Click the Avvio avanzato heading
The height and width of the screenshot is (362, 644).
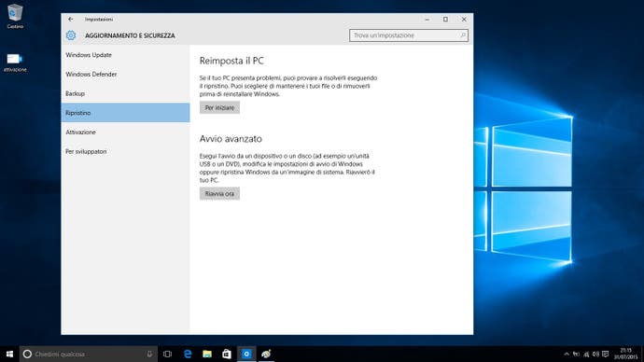click(x=231, y=139)
